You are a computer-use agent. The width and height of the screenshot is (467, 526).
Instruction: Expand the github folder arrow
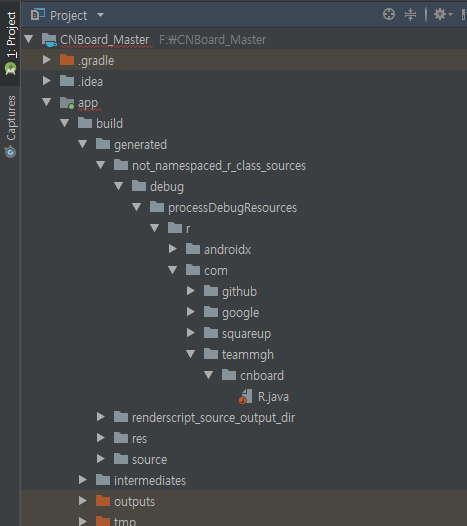click(191, 291)
